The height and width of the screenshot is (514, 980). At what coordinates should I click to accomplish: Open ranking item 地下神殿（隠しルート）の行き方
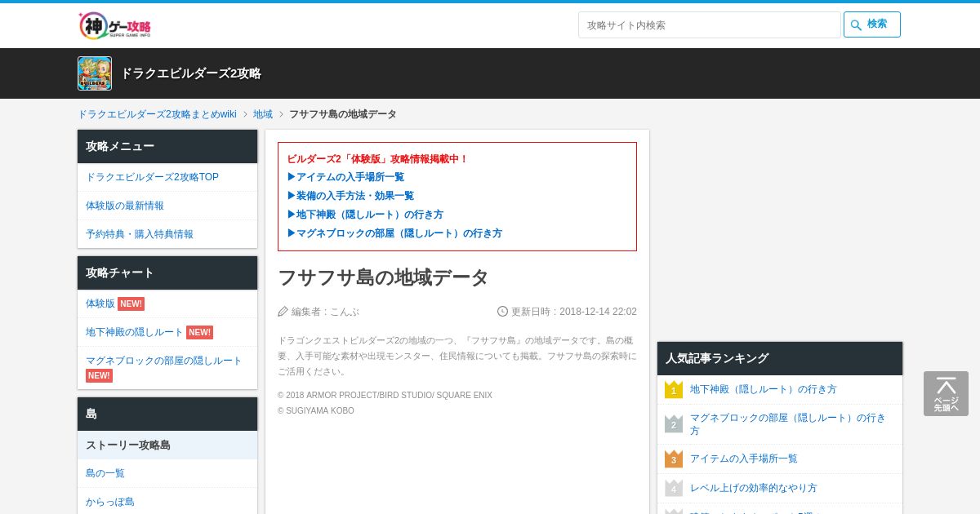tap(764, 390)
